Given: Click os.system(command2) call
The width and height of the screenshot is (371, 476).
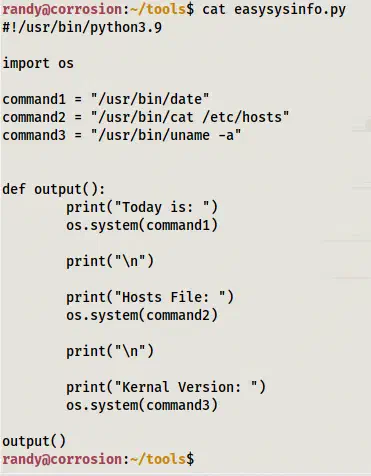Looking at the screenshot, I should tap(142, 315).
